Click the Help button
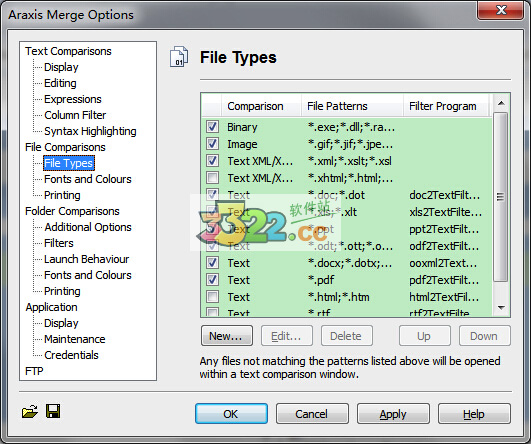The width and height of the screenshot is (531, 444). pos(474,414)
